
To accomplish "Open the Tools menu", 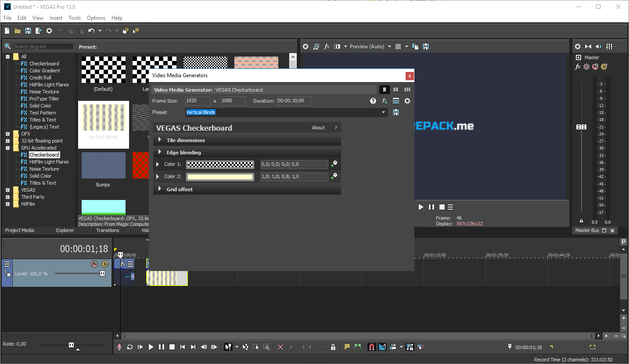I will 75,18.
